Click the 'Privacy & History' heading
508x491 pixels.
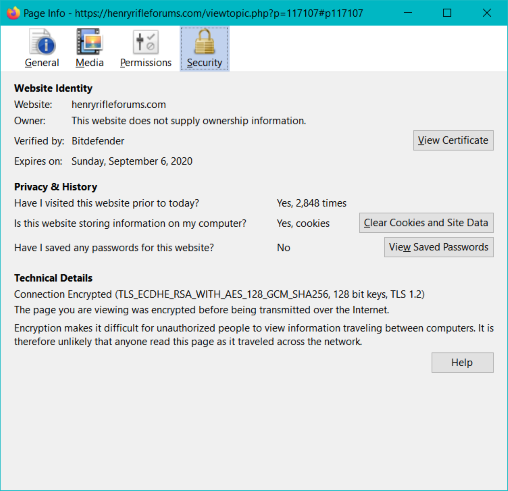point(56,187)
